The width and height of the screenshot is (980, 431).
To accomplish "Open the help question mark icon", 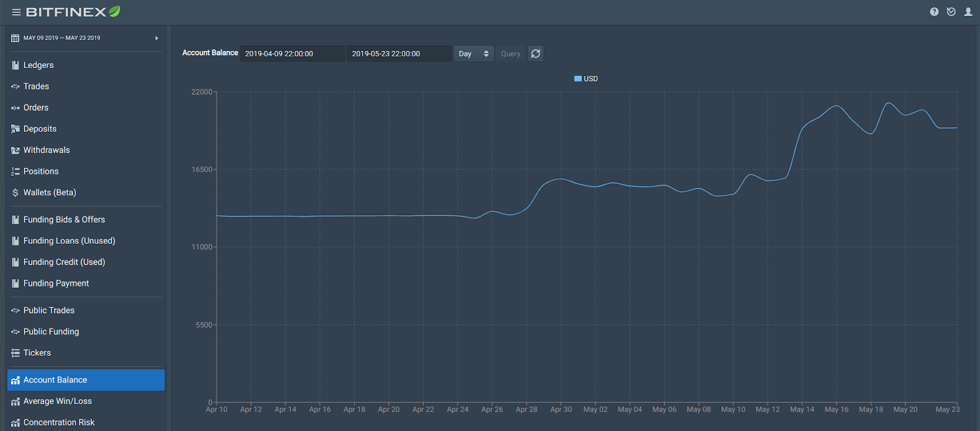I will (934, 12).
